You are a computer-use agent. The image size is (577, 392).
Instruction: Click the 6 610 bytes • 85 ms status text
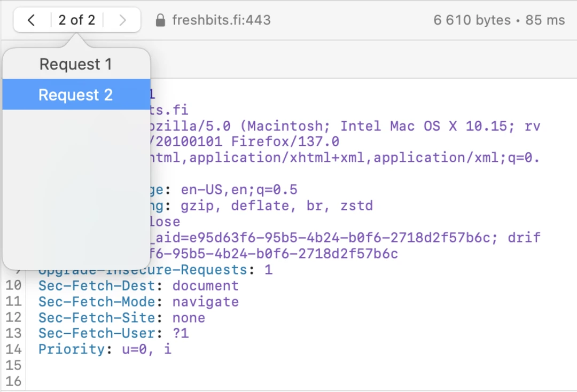[x=499, y=20]
